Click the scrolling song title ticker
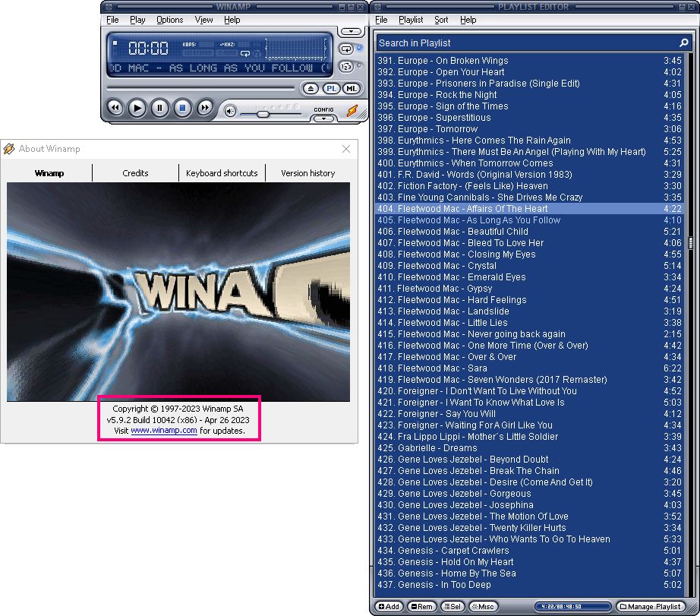Viewport: 700px width, 616px height. (x=220, y=68)
